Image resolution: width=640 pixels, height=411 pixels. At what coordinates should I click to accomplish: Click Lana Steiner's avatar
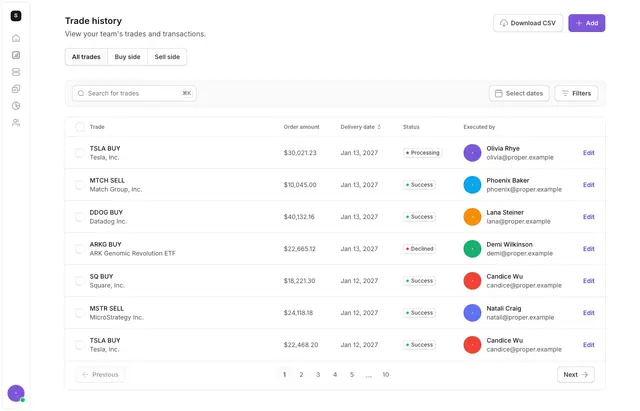(x=472, y=217)
